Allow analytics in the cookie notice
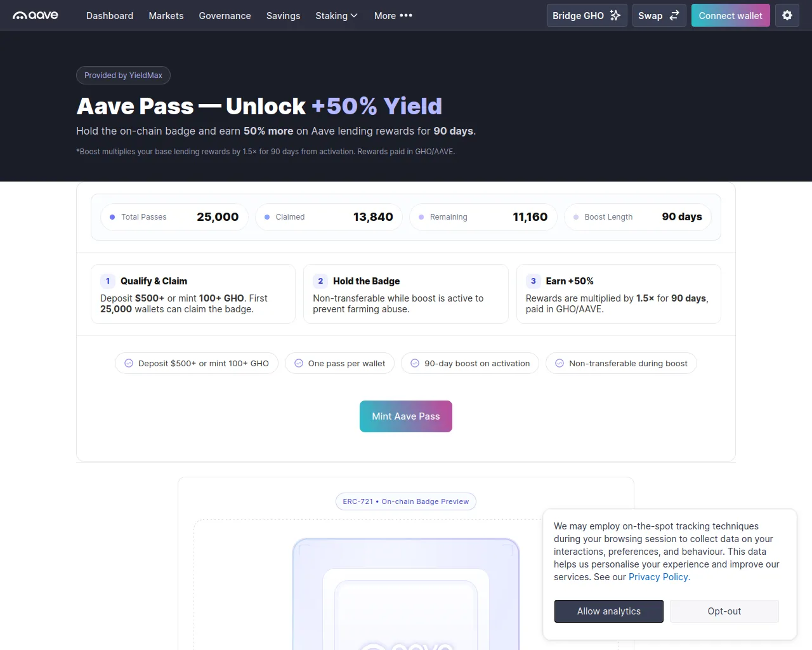The image size is (812, 650). [609, 611]
